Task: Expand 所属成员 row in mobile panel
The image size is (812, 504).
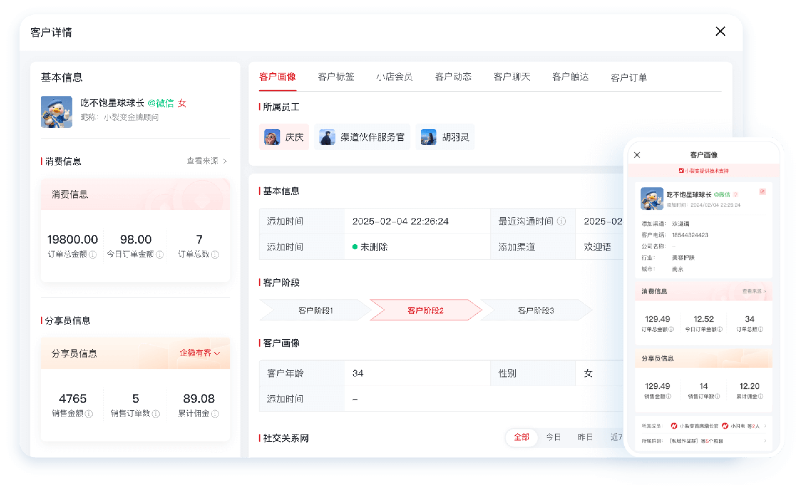Action: 765,426
